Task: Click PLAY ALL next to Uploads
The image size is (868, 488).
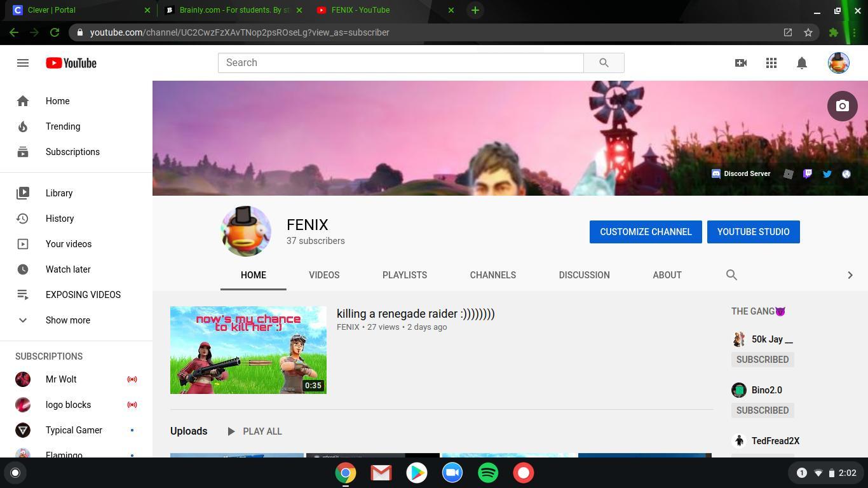Action: [254, 431]
